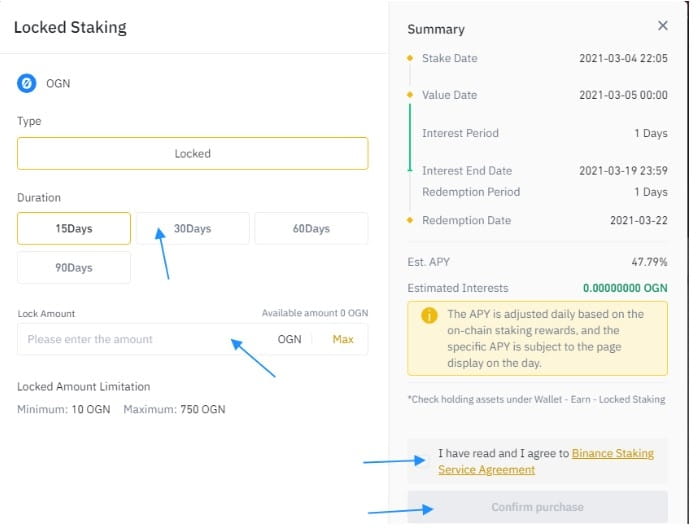This screenshot has width=700, height=531.
Task: Switch duration to 90Days
Action: tap(74, 267)
